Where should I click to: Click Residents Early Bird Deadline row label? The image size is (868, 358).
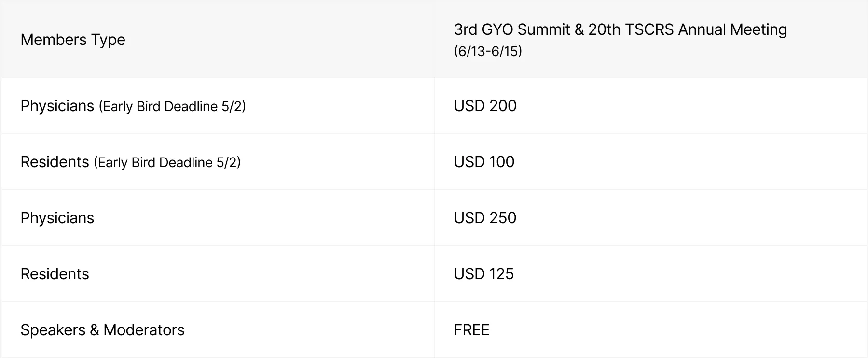coord(130,162)
